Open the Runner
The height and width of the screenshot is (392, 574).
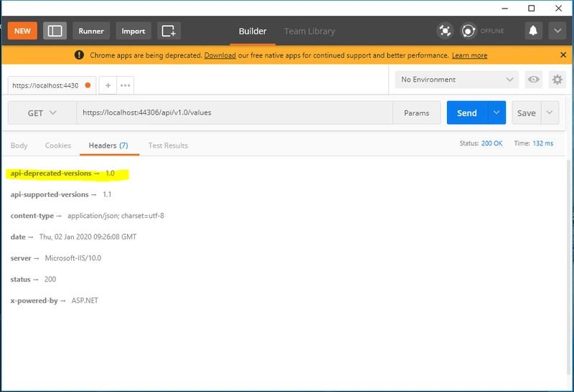pos(91,31)
